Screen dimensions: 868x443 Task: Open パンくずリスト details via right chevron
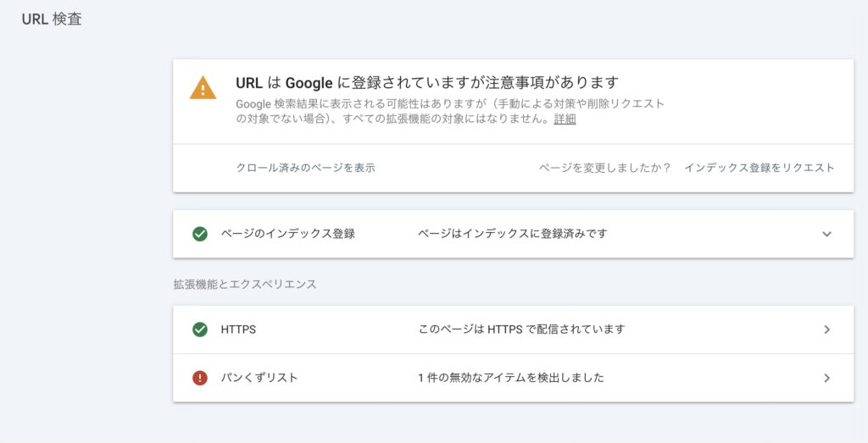[x=827, y=378]
